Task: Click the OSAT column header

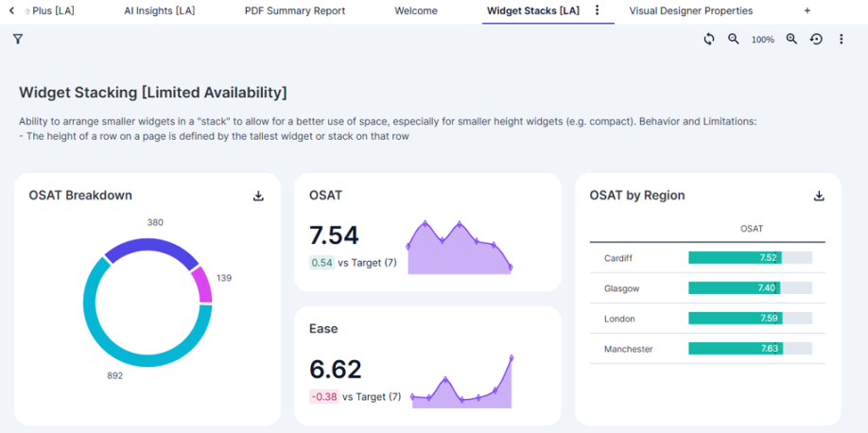Action: (x=752, y=229)
